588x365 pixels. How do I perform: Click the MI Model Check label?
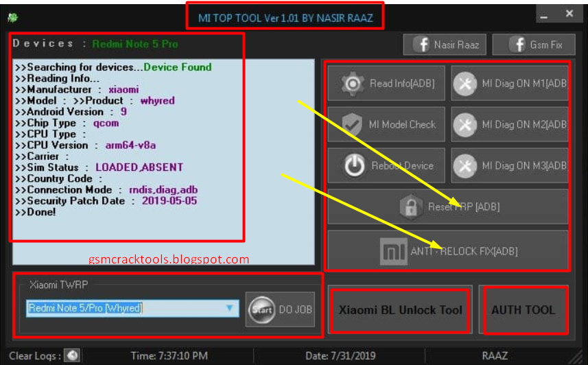click(x=402, y=125)
